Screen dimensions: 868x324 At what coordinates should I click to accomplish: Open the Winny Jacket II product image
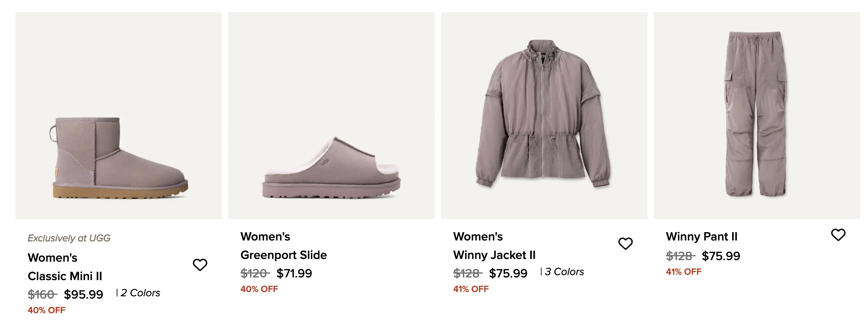(544, 115)
